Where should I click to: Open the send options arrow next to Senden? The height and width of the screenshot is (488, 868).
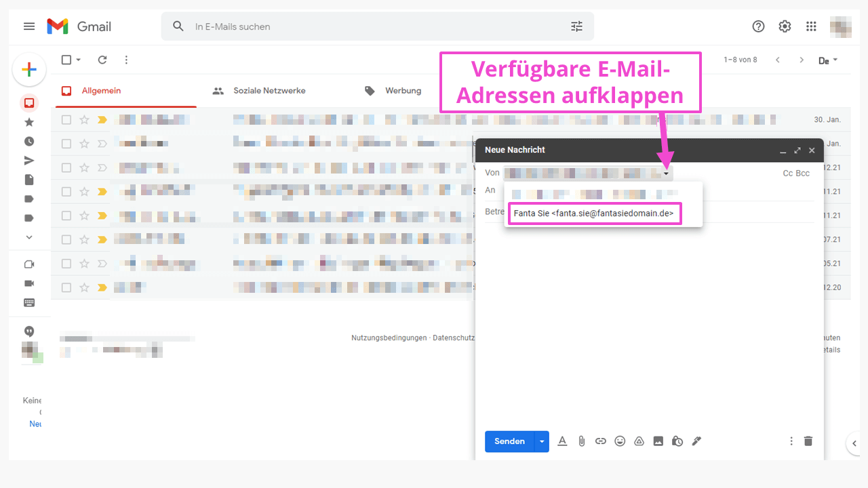click(x=541, y=441)
